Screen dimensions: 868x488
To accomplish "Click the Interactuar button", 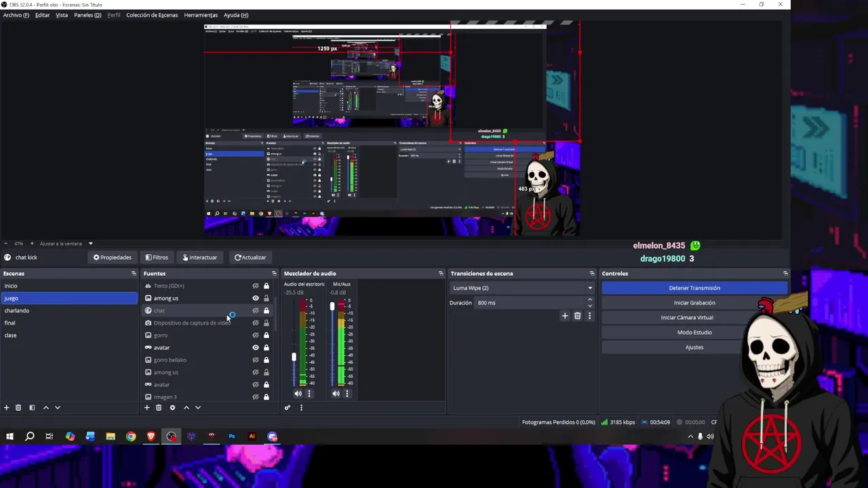I will click(199, 258).
